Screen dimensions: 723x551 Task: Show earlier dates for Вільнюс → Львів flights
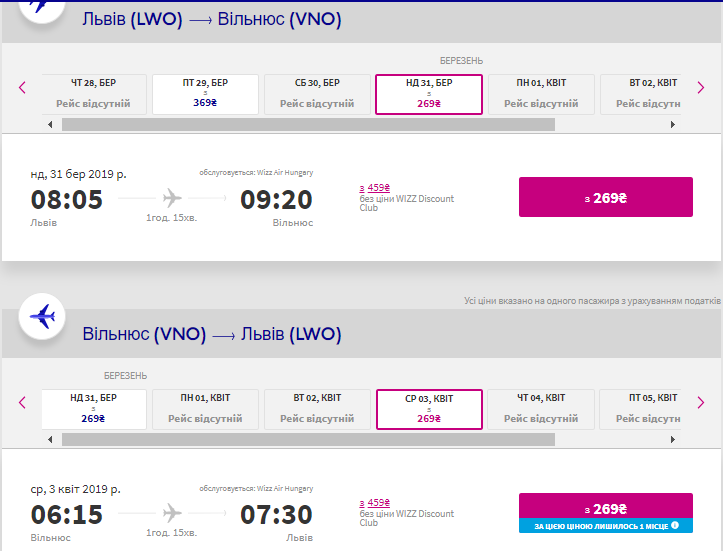[x=22, y=402]
